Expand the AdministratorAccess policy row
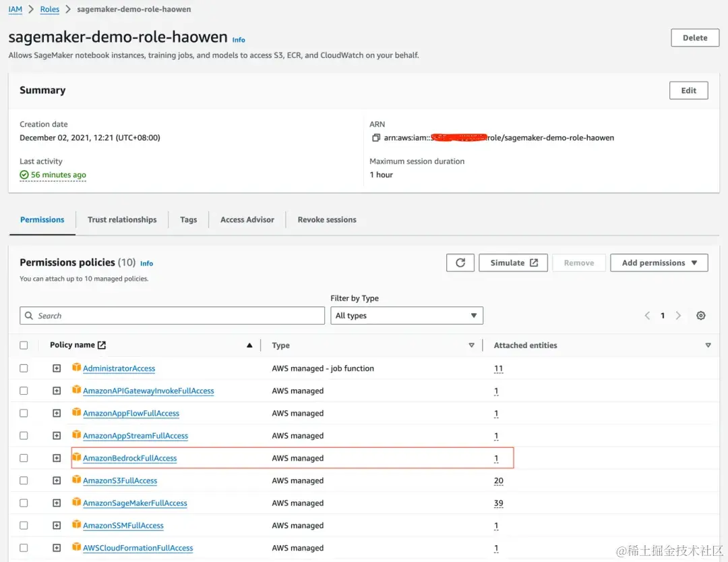Screen dimensions: 728x562 click(x=57, y=368)
